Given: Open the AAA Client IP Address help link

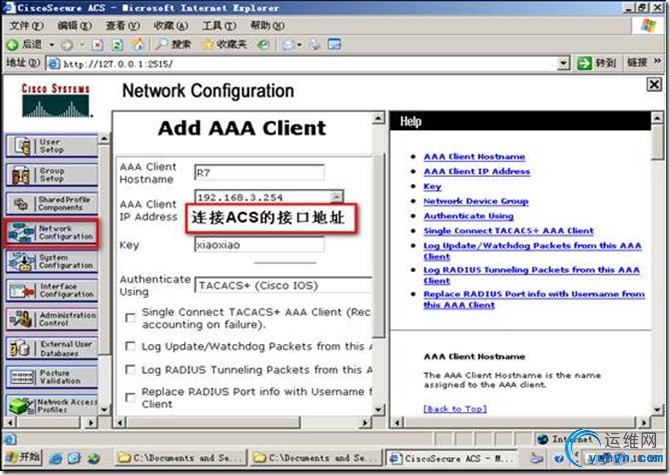Looking at the screenshot, I should click(x=477, y=171).
